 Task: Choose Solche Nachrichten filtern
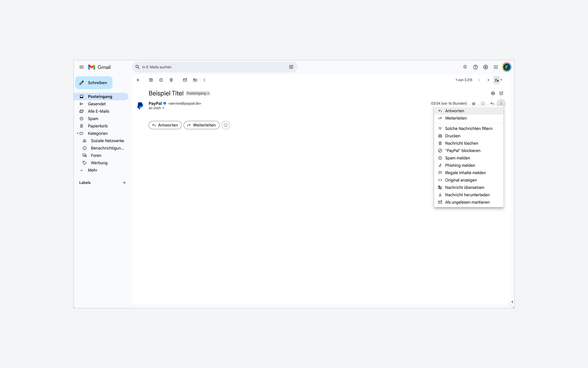(469, 128)
